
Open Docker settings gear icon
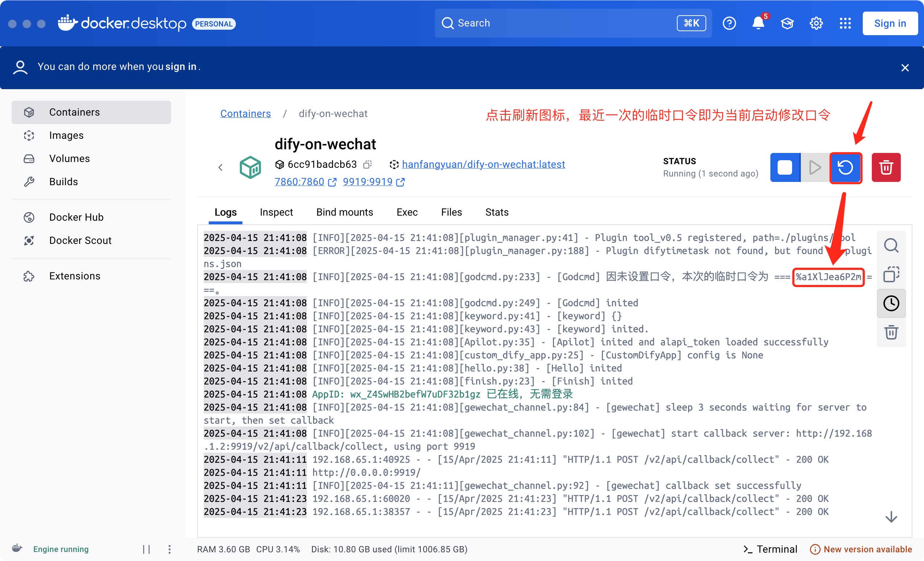[x=816, y=23]
